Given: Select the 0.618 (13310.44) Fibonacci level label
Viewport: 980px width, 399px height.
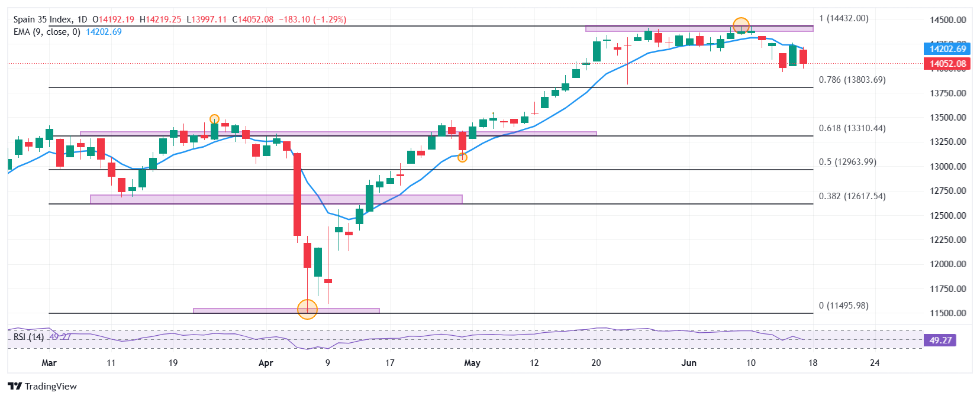Looking at the screenshot, I should tap(852, 128).
